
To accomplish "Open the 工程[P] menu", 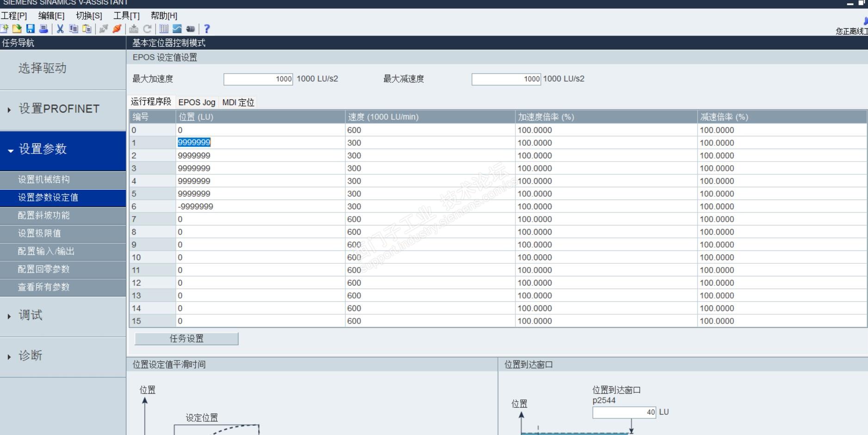I will click(x=14, y=16).
